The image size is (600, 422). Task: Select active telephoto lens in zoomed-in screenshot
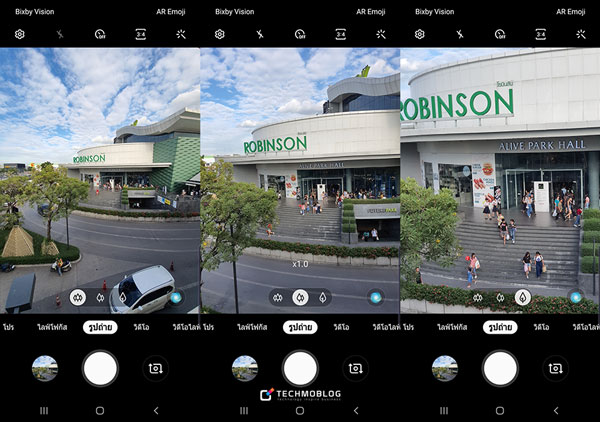tap(523, 297)
